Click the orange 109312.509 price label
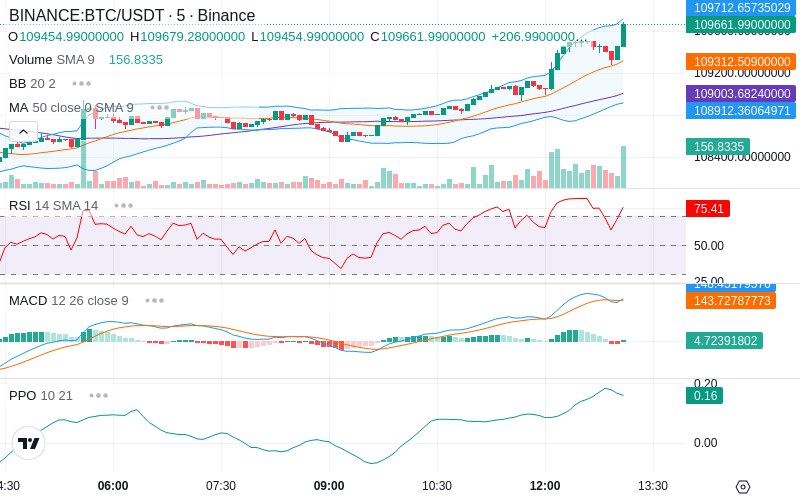The image size is (800, 500). (741, 61)
